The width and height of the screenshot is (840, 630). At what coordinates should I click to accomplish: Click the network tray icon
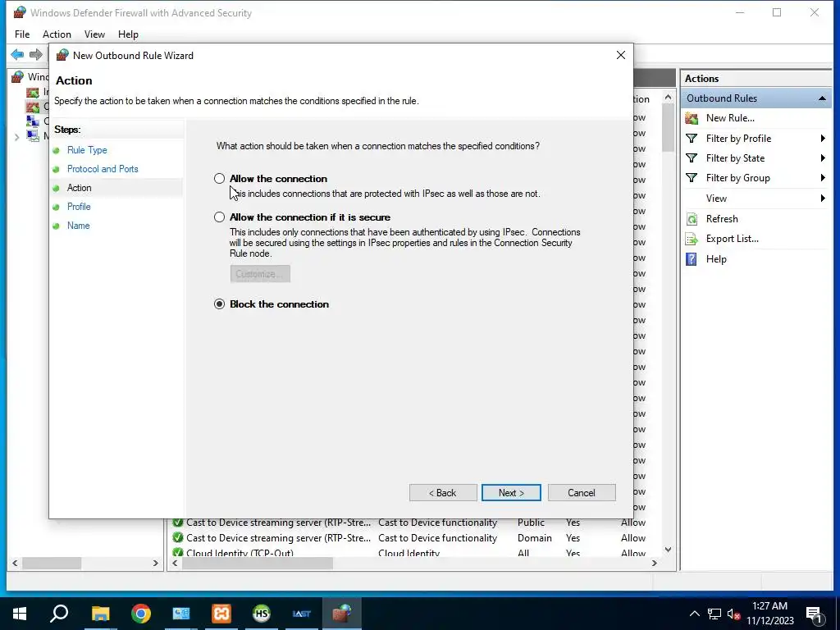tap(714, 614)
